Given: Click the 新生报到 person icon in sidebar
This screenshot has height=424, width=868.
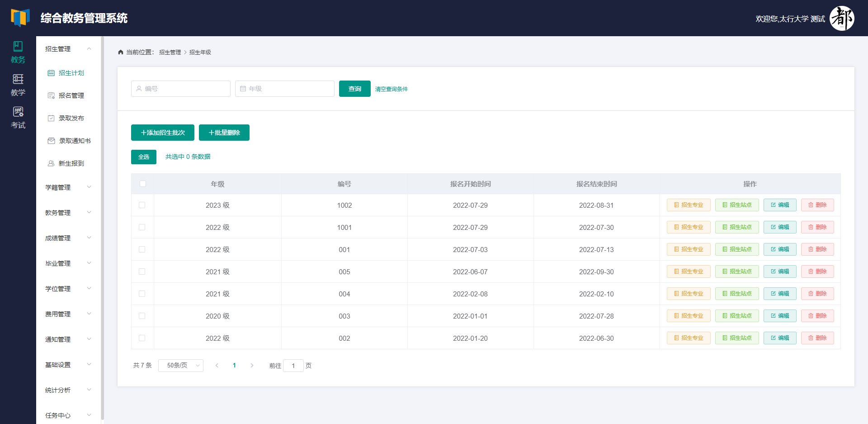Looking at the screenshot, I should tap(51, 163).
